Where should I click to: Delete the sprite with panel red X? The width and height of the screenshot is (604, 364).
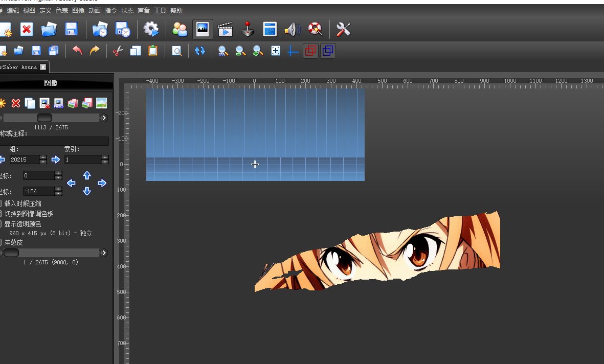click(16, 103)
